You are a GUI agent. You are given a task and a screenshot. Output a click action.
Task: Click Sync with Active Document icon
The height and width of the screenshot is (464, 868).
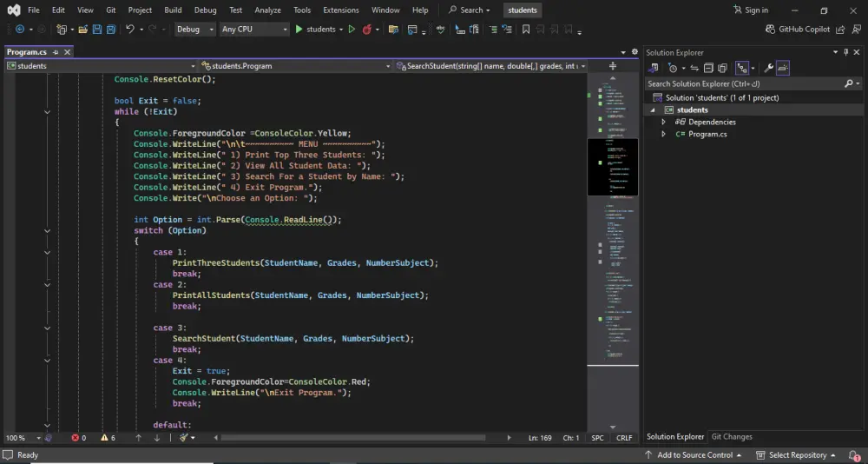coord(693,68)
